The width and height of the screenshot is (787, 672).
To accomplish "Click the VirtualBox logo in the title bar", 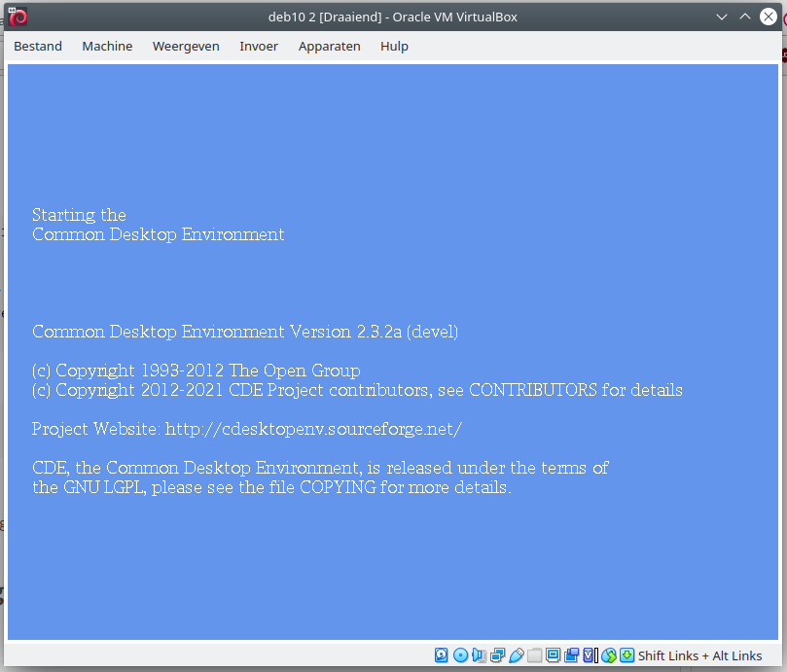I will point(17,16).
